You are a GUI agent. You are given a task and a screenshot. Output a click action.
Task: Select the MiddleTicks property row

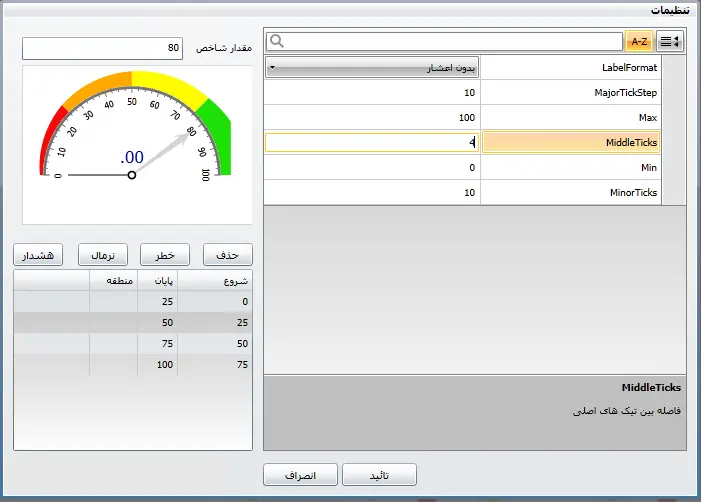pos(570,143)
